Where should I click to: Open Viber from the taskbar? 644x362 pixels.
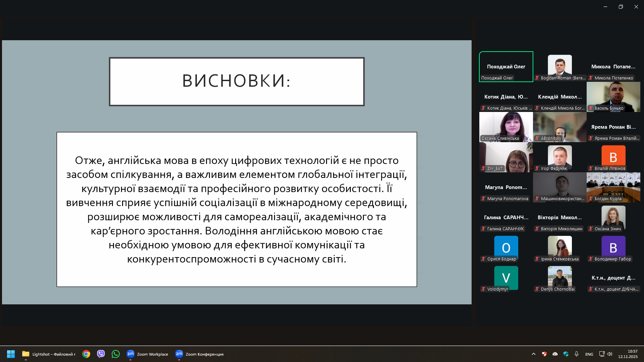click(101, 354)
